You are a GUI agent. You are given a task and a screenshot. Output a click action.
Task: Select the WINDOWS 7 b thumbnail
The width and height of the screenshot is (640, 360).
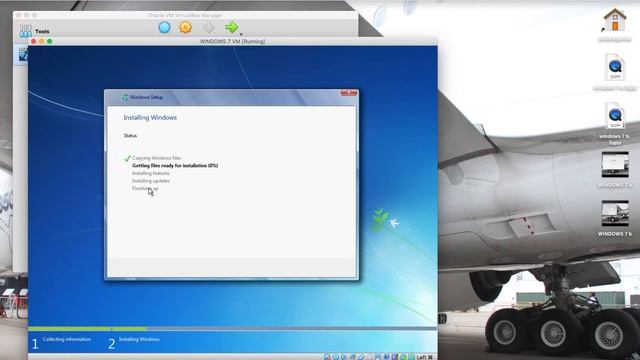click(615, 213)
